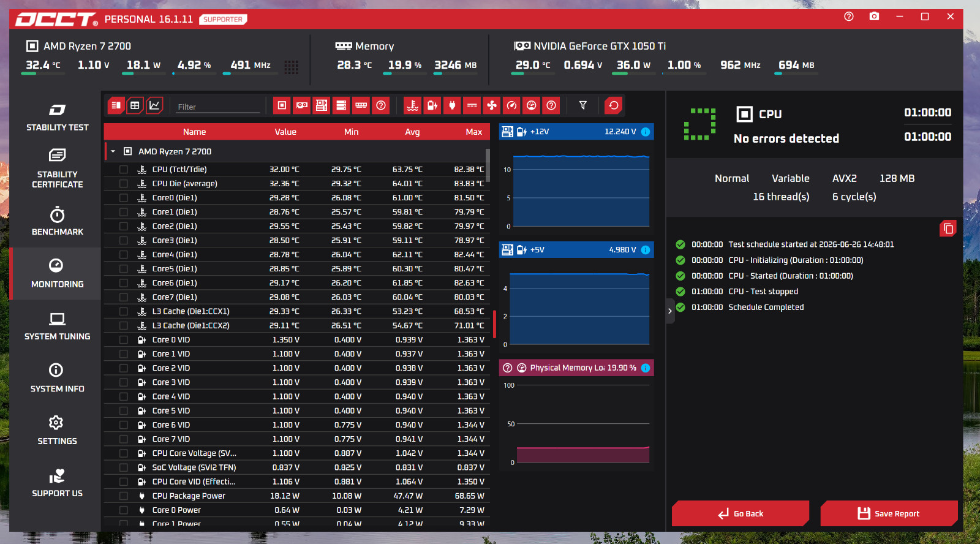Toggle the memory hardware filter icon
The height and width of the screenshot is (544, 980).
[361, 105]
